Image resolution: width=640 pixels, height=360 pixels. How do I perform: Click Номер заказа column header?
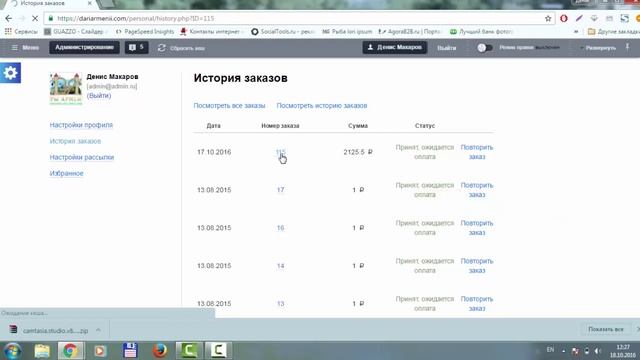click(280, 126)
